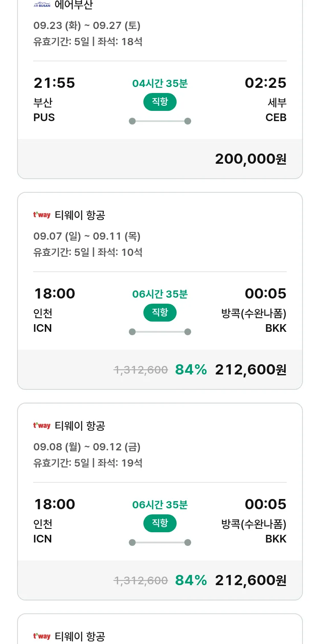Click the 09.08 (월) ~ 09.12 (금) date range
Screen dimensions: 320x644
[87, 447]
